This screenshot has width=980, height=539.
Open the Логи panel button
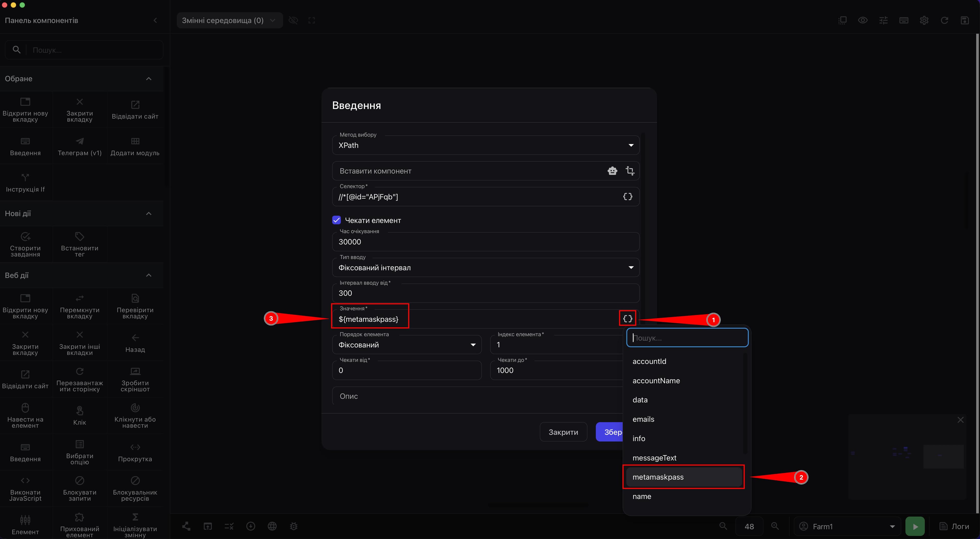pos(954,527)
